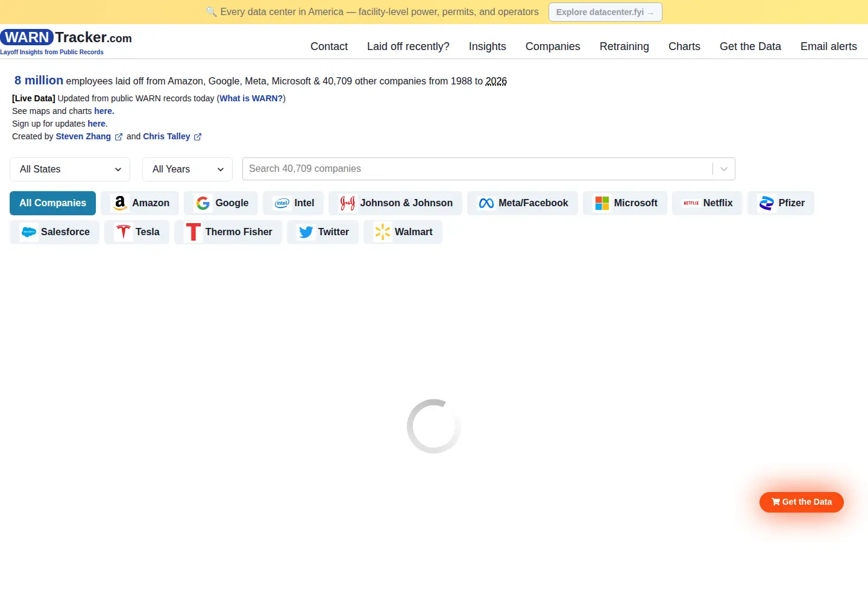Filter layoffs by Salesforce

(x=54, y=232)
